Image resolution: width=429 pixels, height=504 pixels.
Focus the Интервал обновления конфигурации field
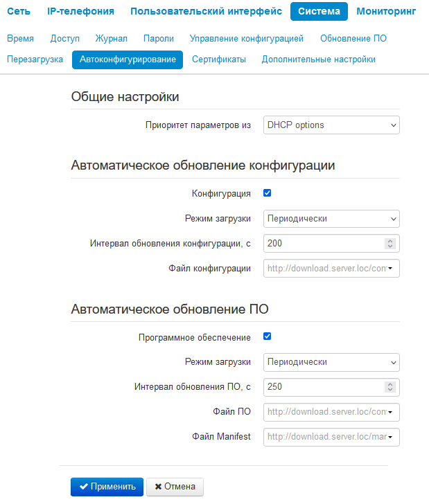pos(331,243)
